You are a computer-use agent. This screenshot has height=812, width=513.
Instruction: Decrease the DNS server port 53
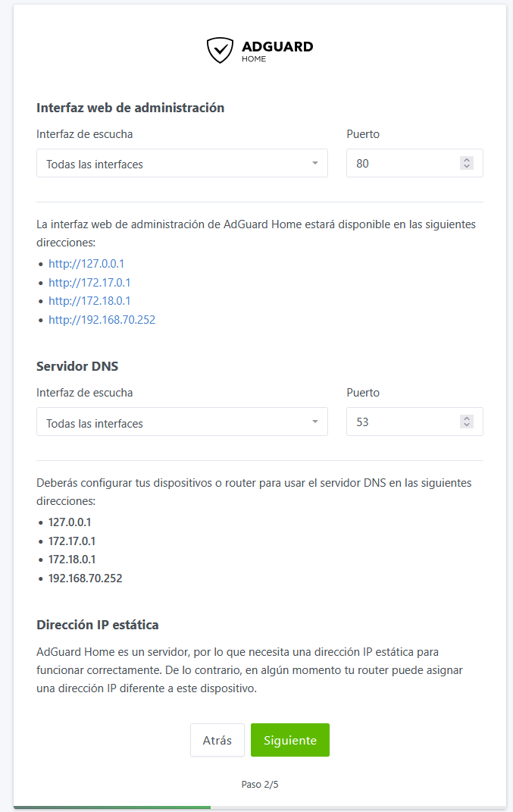point(467,425)
